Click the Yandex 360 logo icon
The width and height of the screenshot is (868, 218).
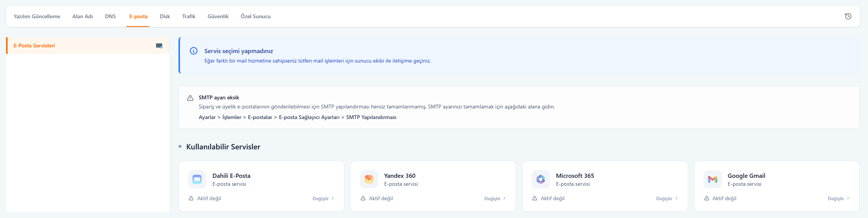coord(369,179)
